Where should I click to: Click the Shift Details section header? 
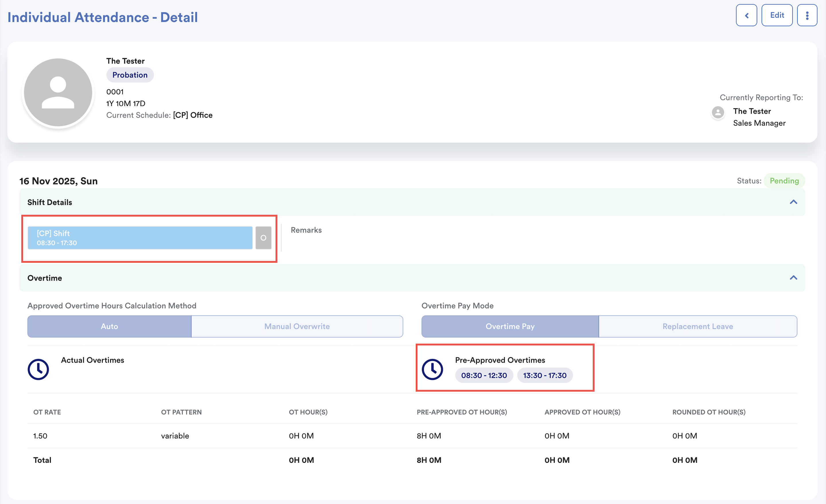pyautogui.click(x=50, y=202)
